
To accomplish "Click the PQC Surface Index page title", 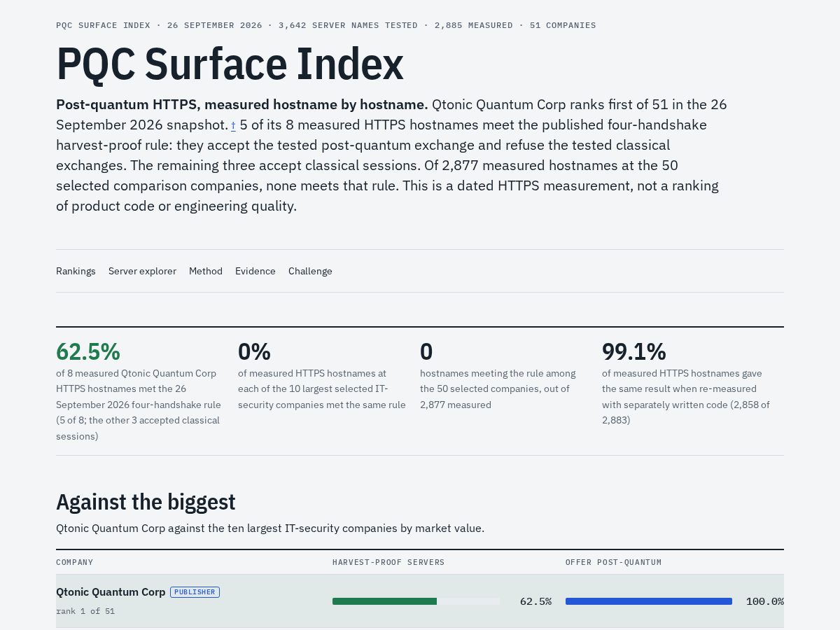I will 230,64.
